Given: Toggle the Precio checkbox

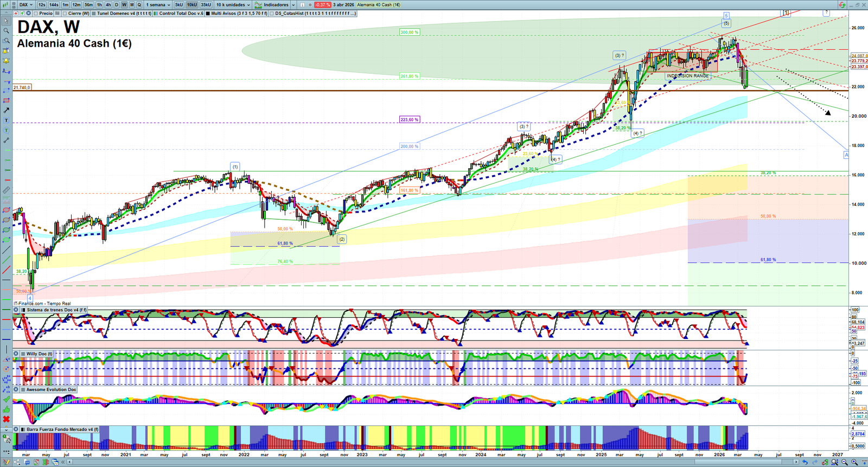Looking at the screenshot, I should (36, 14).
